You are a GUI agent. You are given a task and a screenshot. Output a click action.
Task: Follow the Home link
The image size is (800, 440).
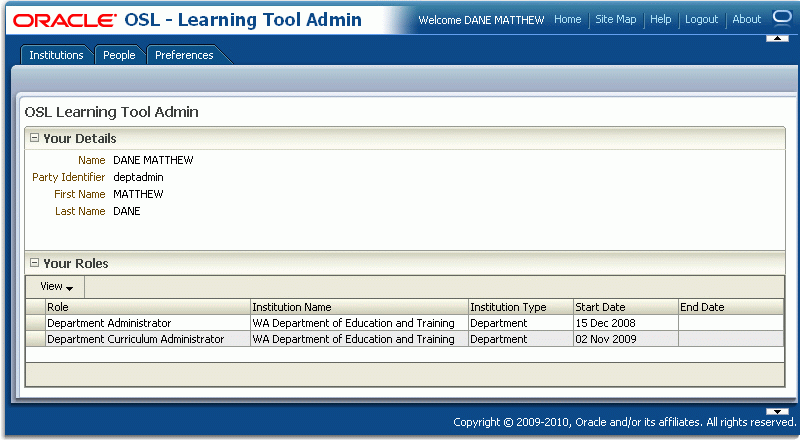(x=567, y=19)
